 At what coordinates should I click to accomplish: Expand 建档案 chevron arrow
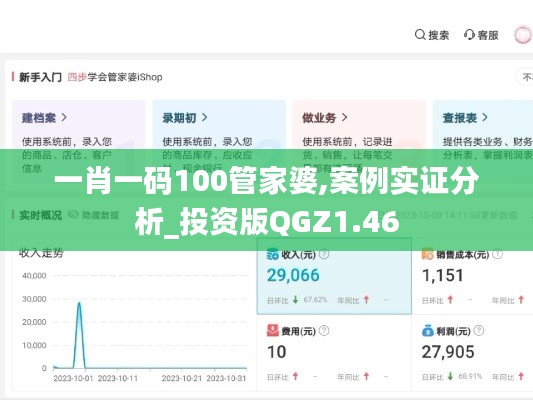pyautogui.click(x=64, y=118)
